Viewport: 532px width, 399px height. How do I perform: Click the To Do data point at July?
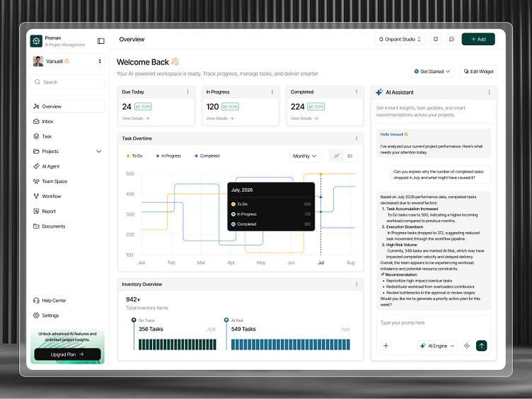[320, 174]
